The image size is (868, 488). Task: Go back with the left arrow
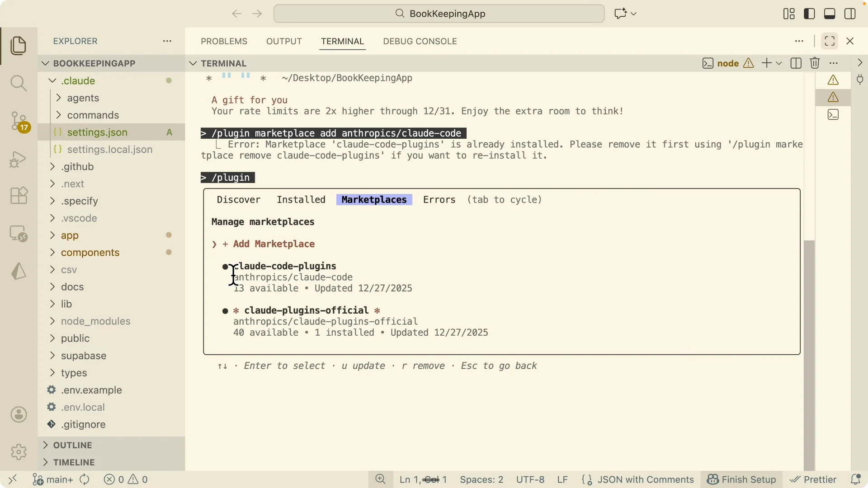(x=236, y=14)
